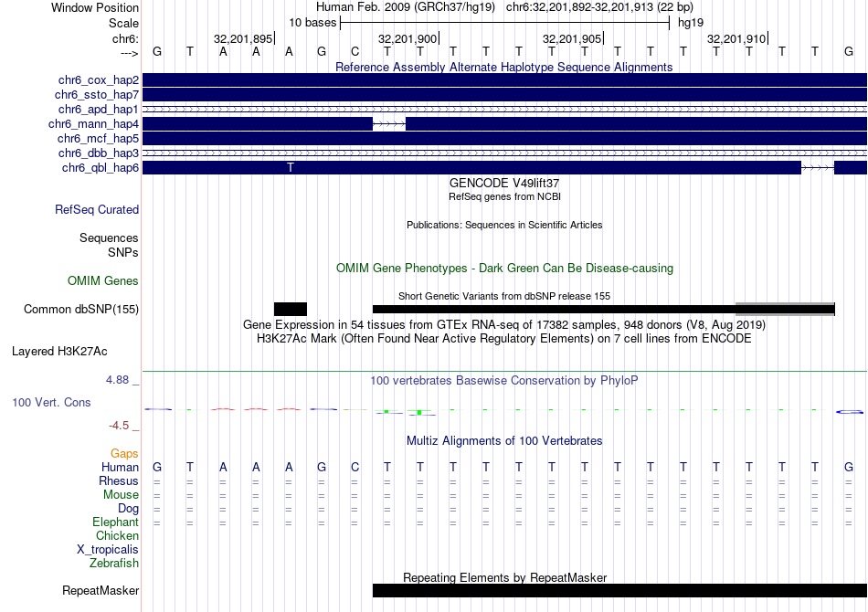Click the RepeatMasker track label
This screenshot has width=868, height=612.
[x=101, y=591]
